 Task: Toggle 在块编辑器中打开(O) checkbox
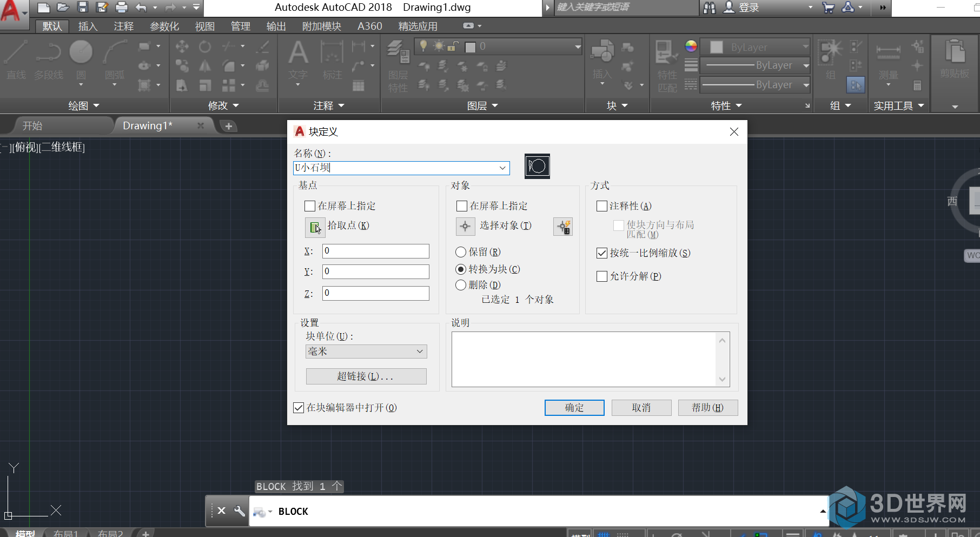tap(299, 408)
